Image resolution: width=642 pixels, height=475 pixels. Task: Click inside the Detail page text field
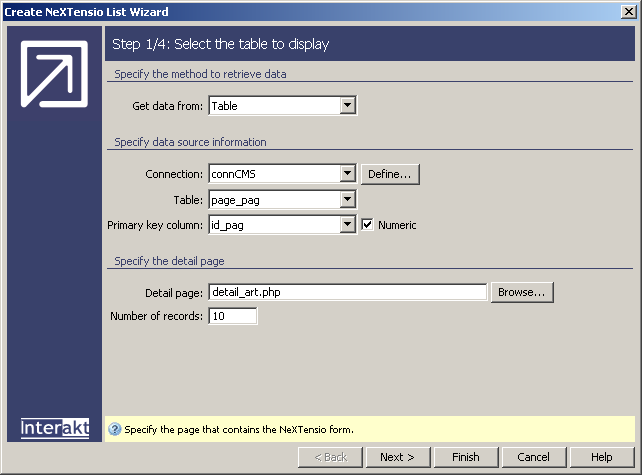347,292
